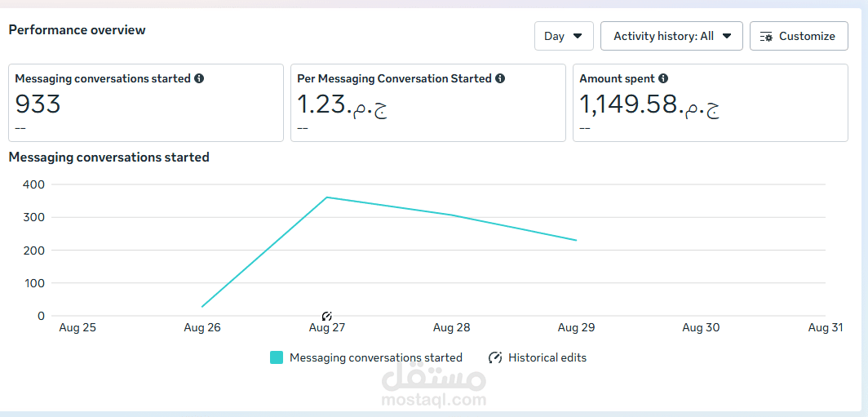Viewport: 868px width, 417px height.
Task: Select the Messaging conversations started metric card
Action: (x=146, y=103)
